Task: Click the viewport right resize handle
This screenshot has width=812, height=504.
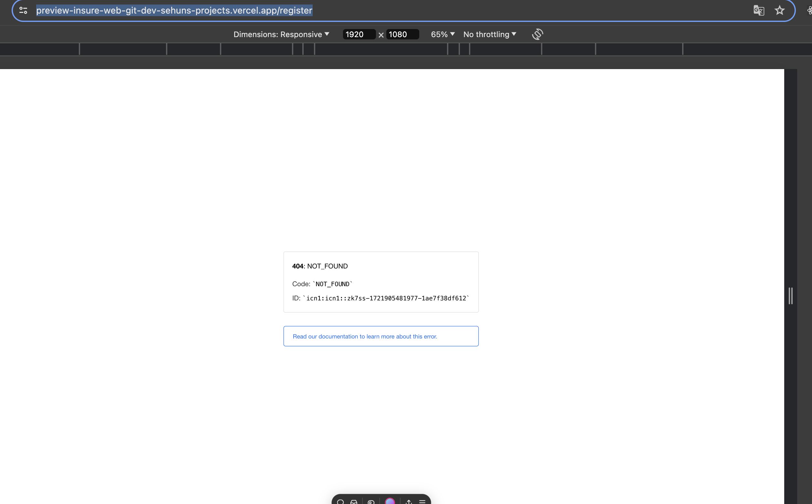Action: point(790,296)
